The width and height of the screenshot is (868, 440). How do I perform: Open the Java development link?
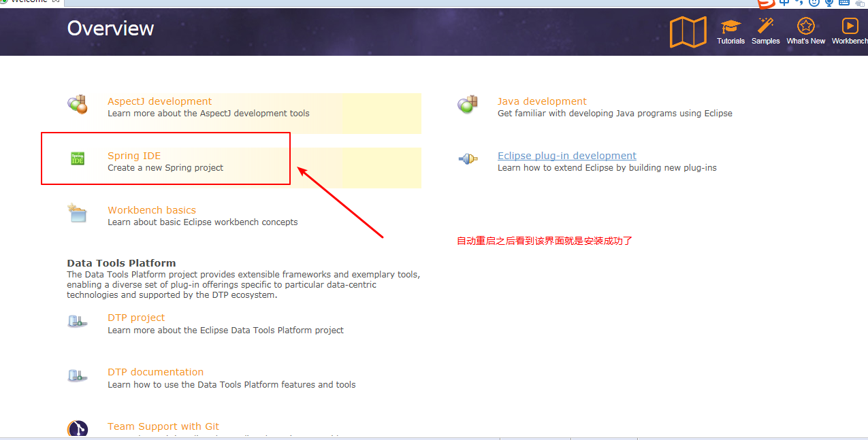[542, 101]
